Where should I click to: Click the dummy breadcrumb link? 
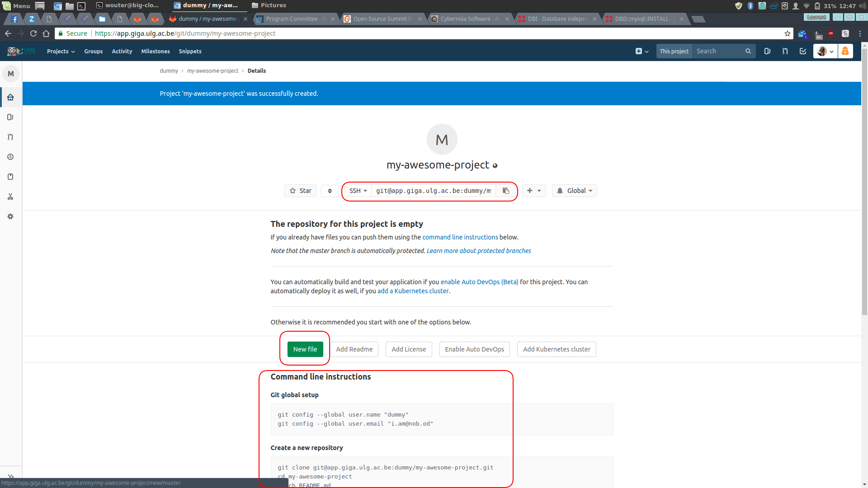point(169,71)
